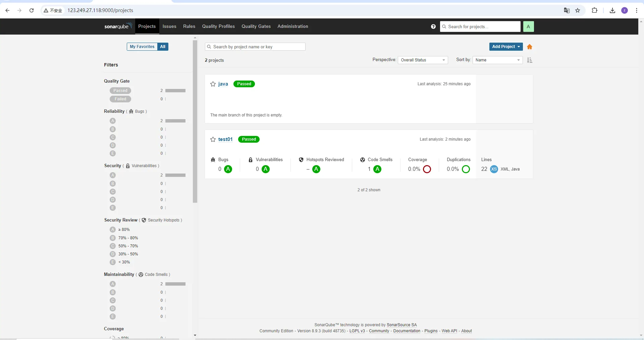Click the Reliability A rating count bar
Image resolution: width=644 pixels, height=340 pixels.
175,121
